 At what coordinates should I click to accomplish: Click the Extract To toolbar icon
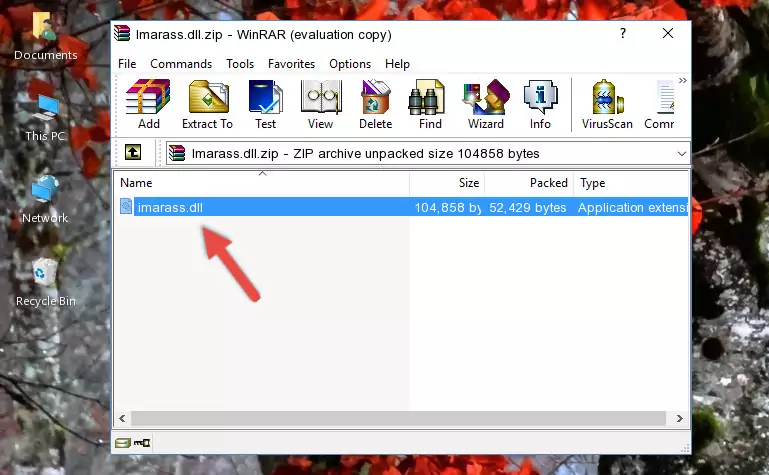pos(207,104)
